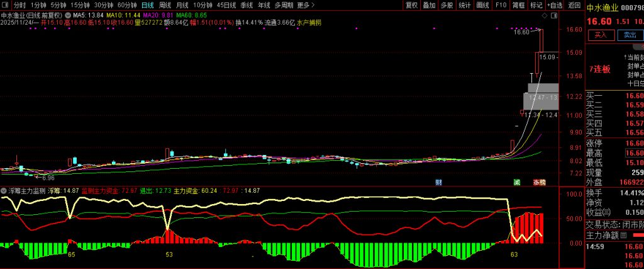
Task: Click the red 涨榜 marker on chart
Action: pos(539,182)
